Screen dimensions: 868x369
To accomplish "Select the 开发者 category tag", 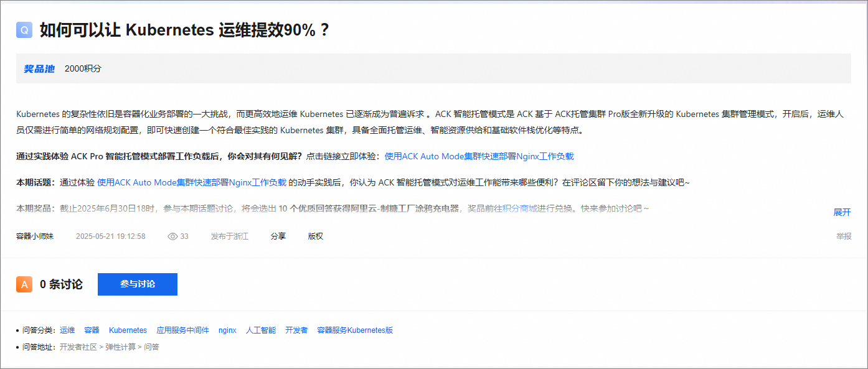I will pyautogui.click(x=296, y=330).
